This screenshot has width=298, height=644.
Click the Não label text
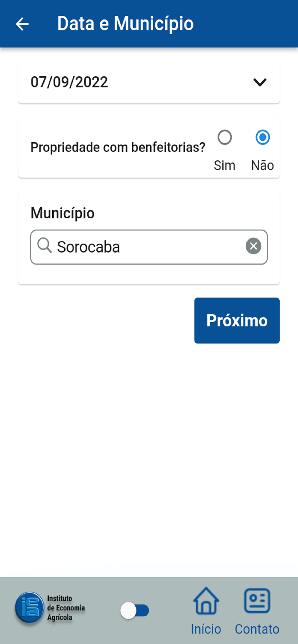tap(263, 166)
